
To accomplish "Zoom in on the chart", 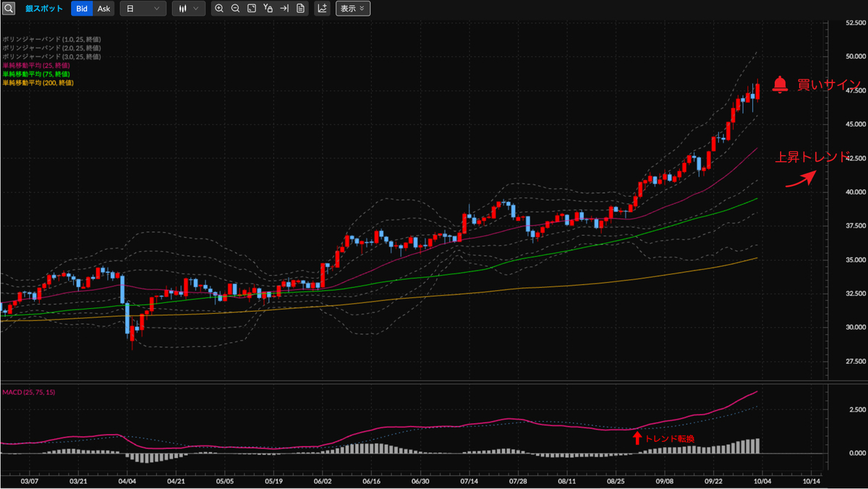I will coord(219,9).
